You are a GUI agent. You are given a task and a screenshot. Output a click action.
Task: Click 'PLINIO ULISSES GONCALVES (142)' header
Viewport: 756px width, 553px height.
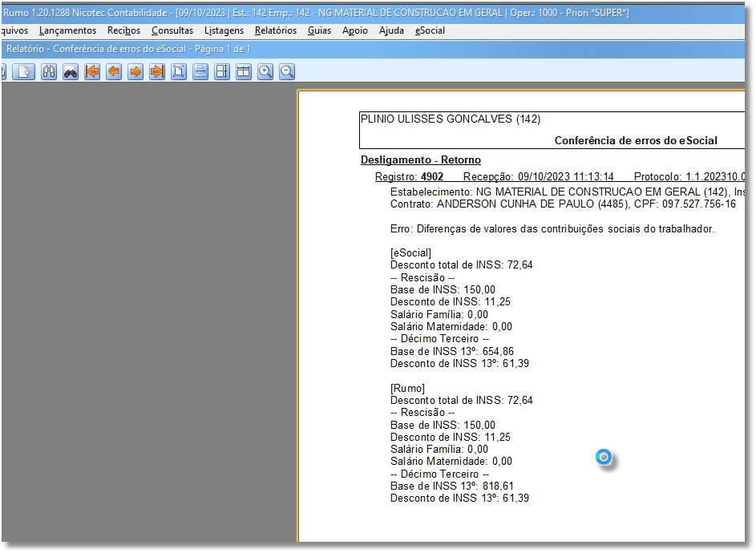click(x=451, y=119)
